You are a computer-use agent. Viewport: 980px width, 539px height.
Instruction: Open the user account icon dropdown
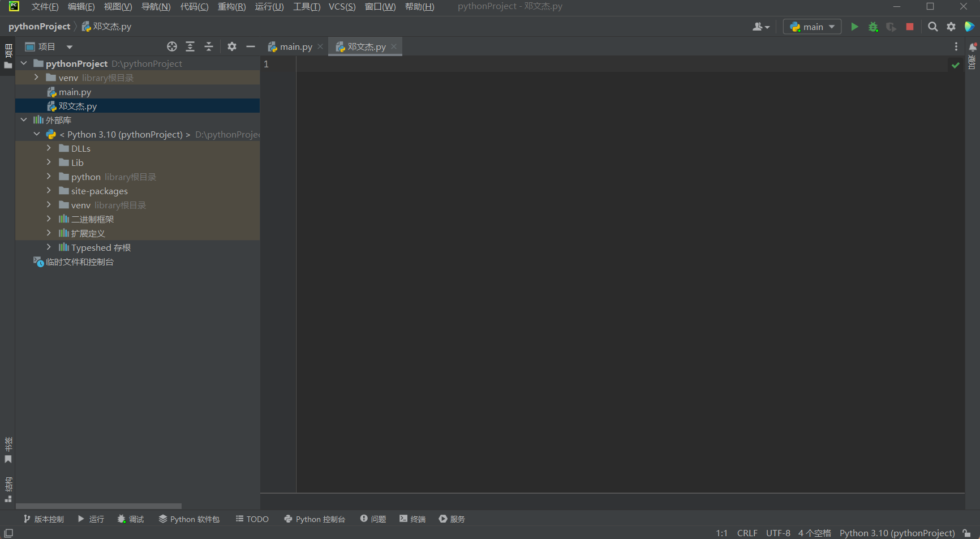(x=761, y=27)
